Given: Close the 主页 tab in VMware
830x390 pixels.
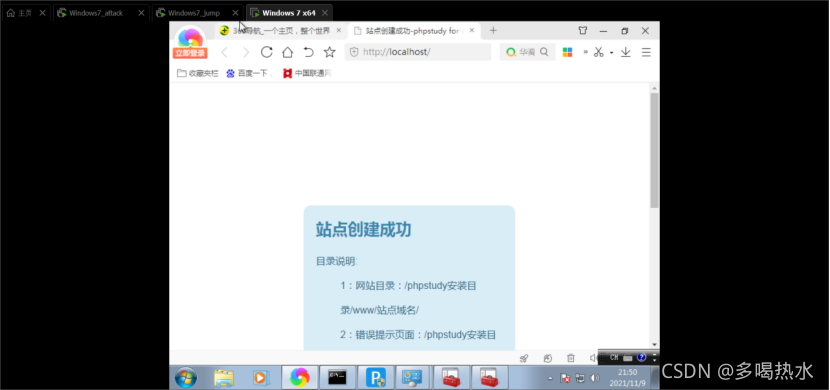Looking at the screenshot, I should [x=42, y=13].
